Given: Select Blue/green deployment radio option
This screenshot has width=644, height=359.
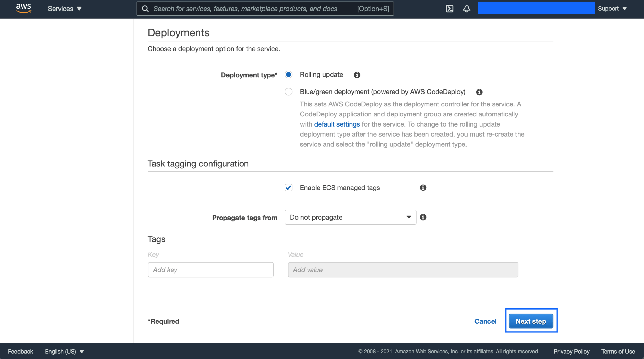Looking at the screenshot, I should tap(289, 92).
